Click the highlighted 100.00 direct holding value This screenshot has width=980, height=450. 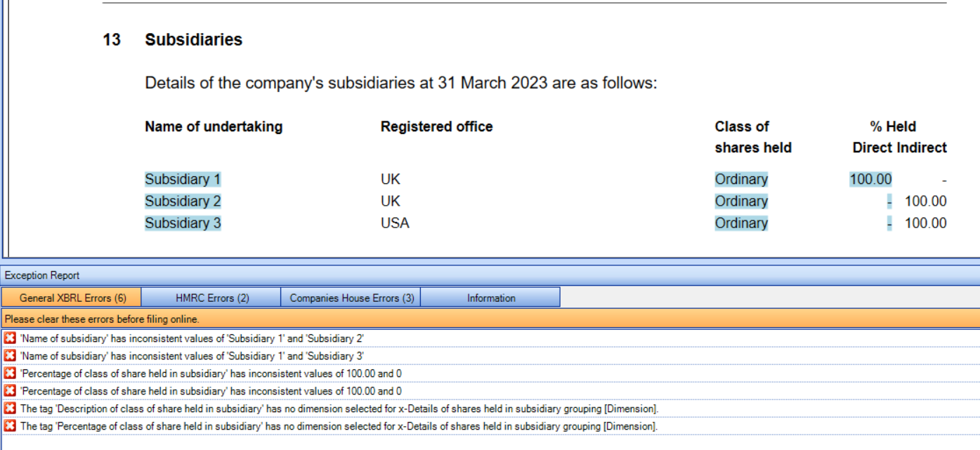pos(870,180)
